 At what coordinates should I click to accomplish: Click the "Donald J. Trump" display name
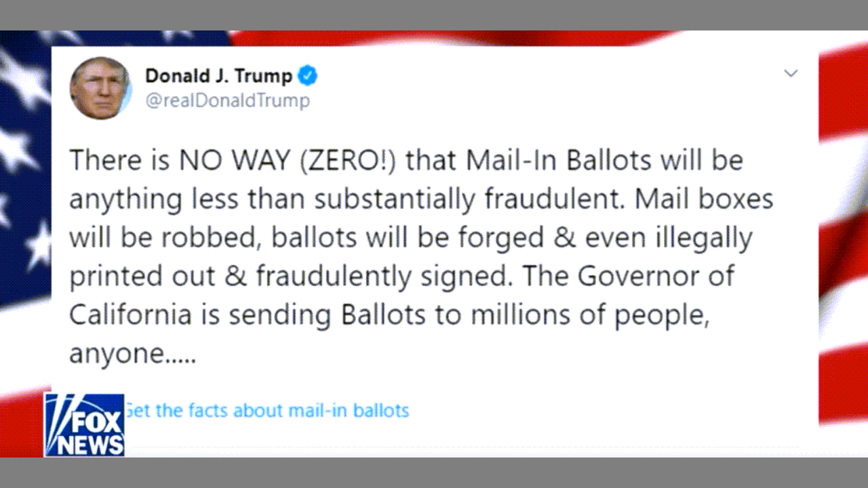218,76
